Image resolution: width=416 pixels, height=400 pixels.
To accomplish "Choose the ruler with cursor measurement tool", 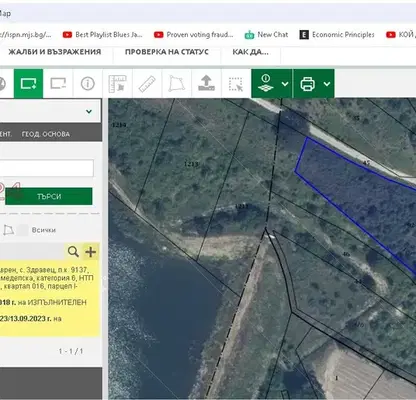I will (x=117, y=84).
